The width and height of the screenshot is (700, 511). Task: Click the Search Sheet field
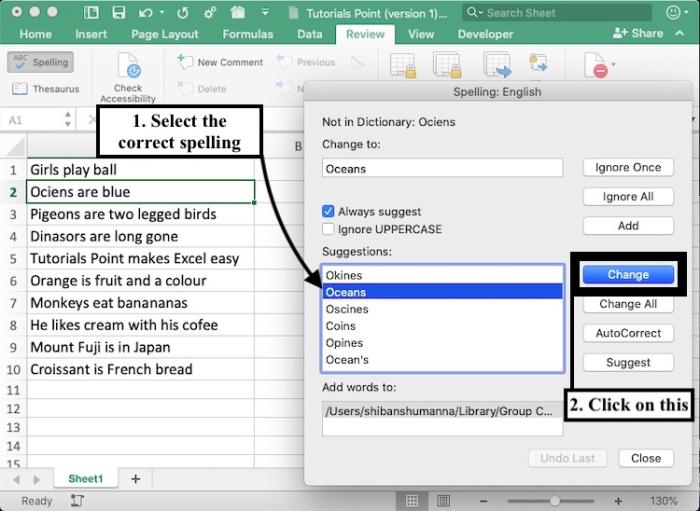click(556, 13)
